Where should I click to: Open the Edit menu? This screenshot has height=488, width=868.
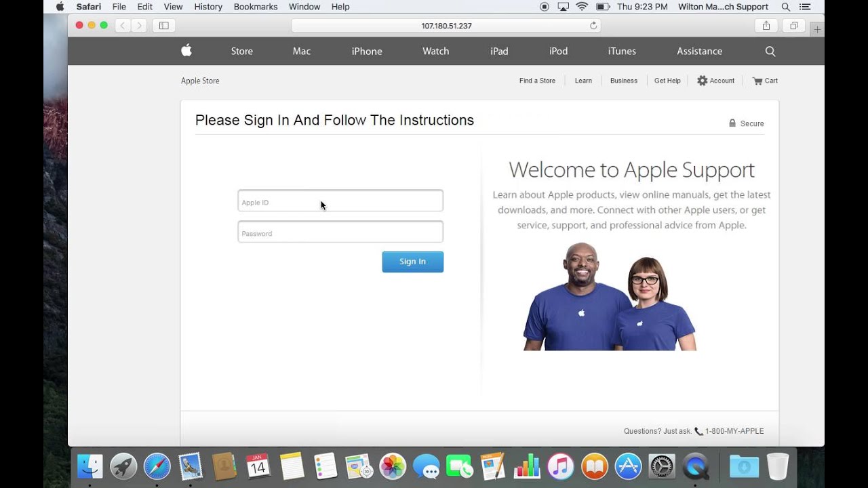tap(144, 7)
